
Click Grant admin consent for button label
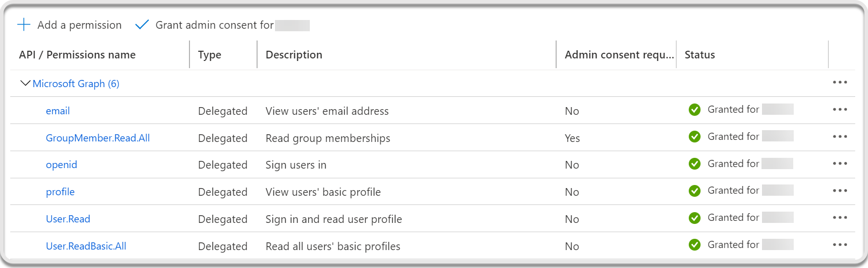point(215,25)
